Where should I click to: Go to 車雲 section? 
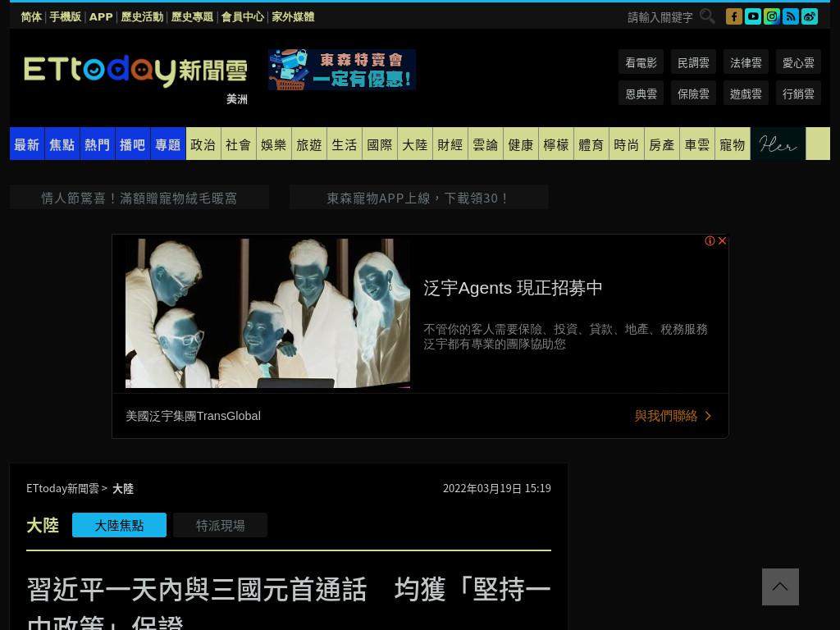pos(697,144)
